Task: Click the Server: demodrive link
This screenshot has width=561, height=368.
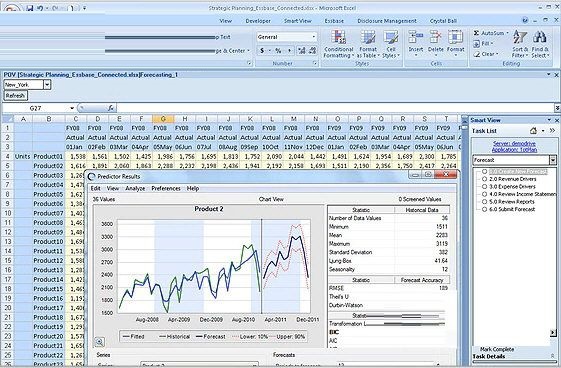Action: tap(514, 143)
